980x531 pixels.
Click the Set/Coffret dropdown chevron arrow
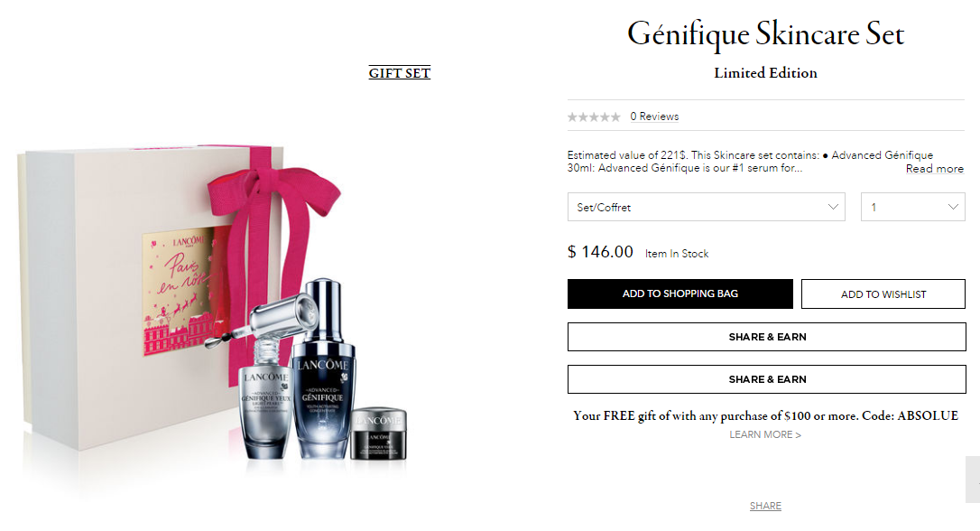833,207
